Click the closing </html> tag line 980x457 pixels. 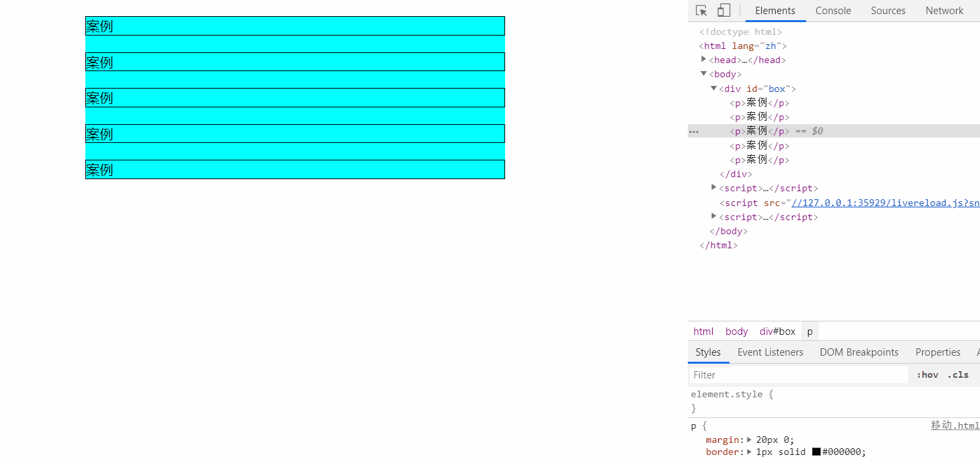pyautogui.click(x=718, y=245)
